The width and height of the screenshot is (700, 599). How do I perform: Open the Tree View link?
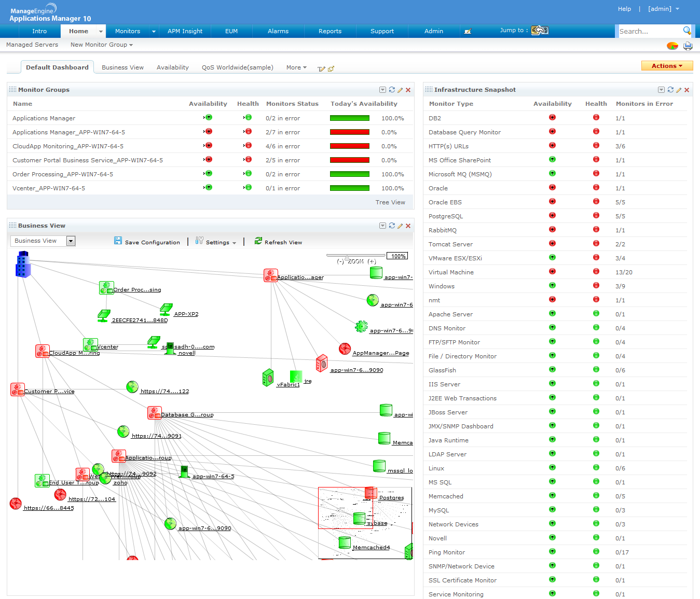[x=390, y=202]
